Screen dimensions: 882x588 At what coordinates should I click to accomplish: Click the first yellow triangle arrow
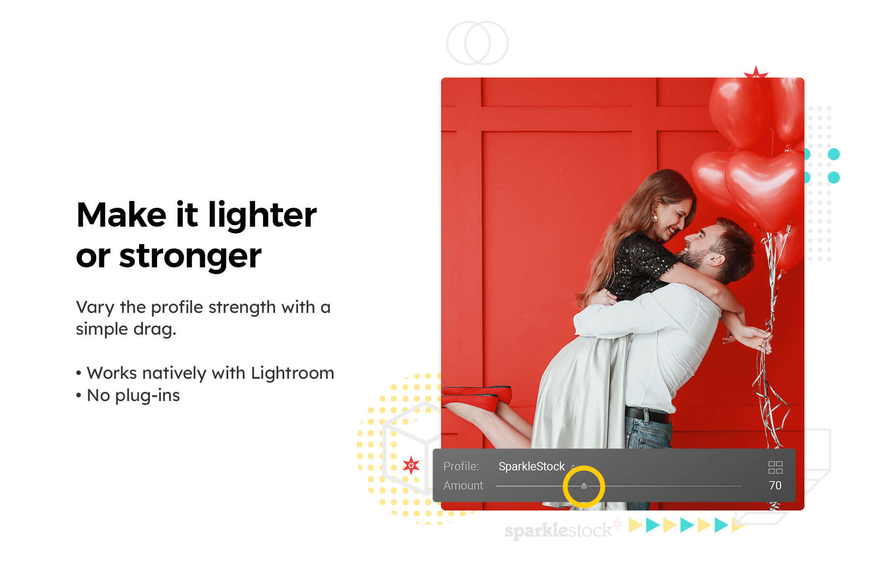coord(635,525)
